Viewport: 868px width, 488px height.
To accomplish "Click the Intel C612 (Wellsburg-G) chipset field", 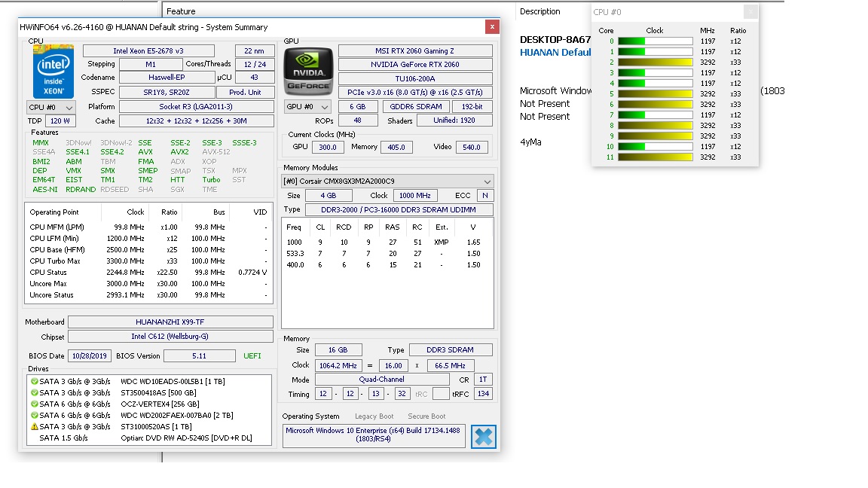I will click(x=170, y=337).
